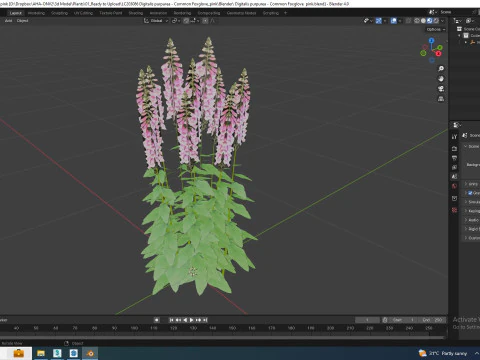This screenshot has height=360, width=480.
Task: Open the UV Editing workspace tab
Action: [x=83, y=13]
